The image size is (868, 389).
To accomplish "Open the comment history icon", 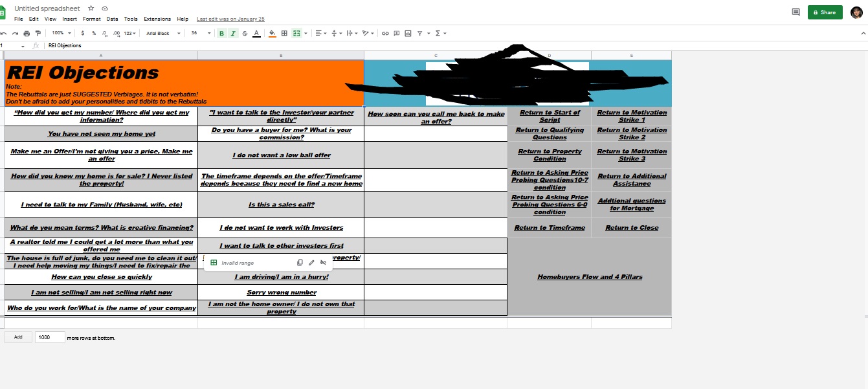I will pos(796,12).
